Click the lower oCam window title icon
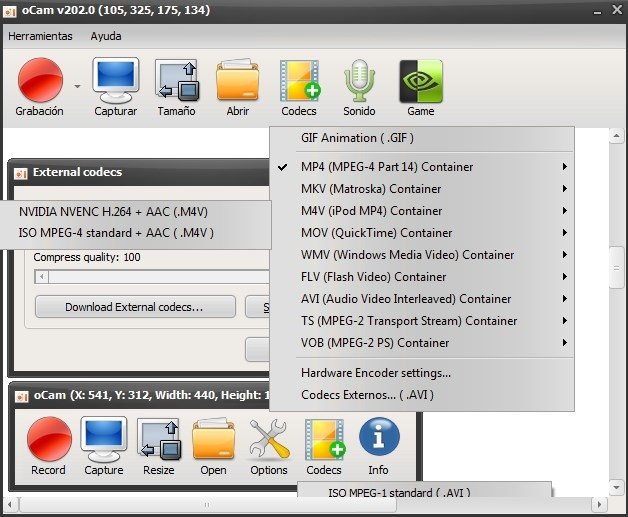628x517 pixels. coord(21,396)
